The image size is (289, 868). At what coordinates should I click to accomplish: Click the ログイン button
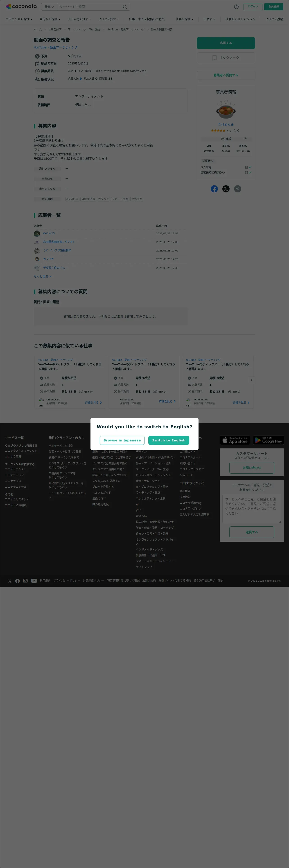coord(253,6)
